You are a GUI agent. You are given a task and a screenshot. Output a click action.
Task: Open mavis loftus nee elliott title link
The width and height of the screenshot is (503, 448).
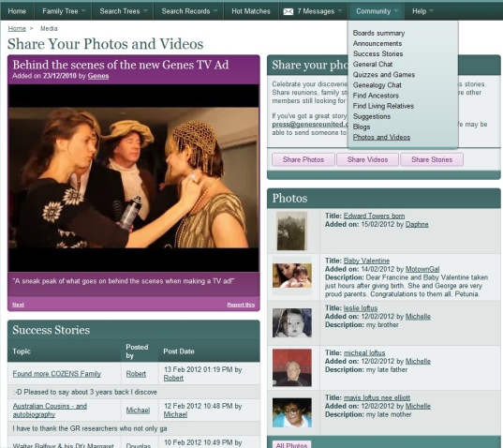coord(377,397)
